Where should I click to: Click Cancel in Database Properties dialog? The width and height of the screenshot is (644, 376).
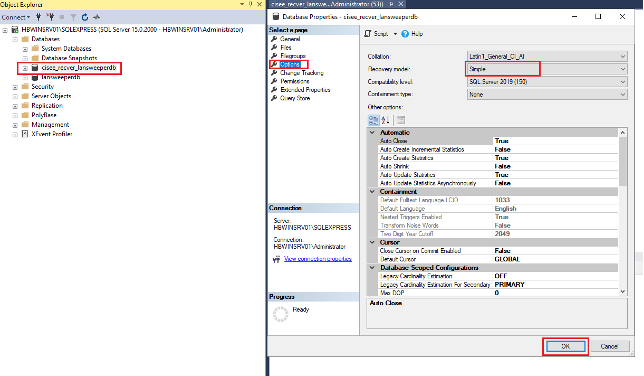click(609, 346)
